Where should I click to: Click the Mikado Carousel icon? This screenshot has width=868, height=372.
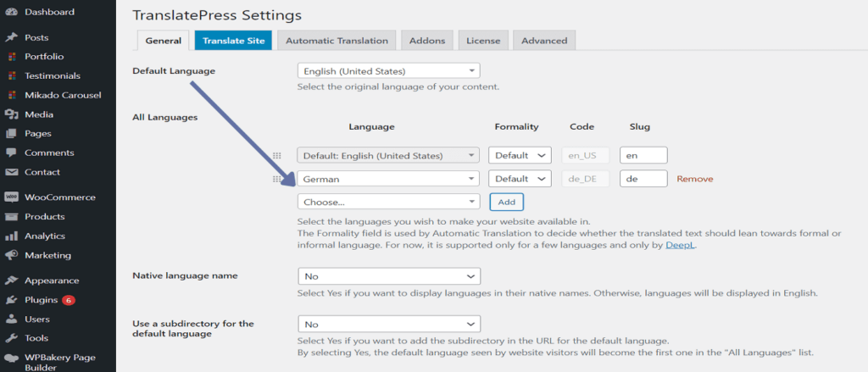pyautogui.click(x=12, y=95)
